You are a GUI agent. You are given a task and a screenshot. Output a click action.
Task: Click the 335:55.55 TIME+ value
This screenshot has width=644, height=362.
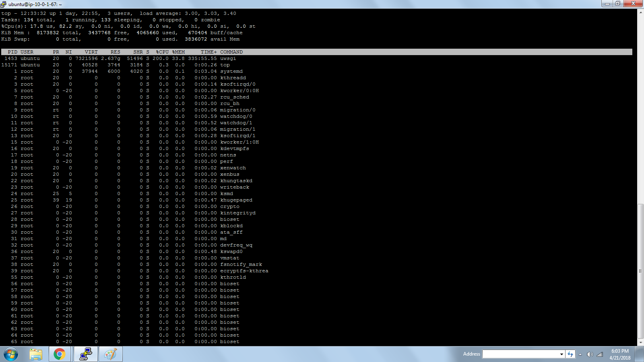(x=202, y=58)
